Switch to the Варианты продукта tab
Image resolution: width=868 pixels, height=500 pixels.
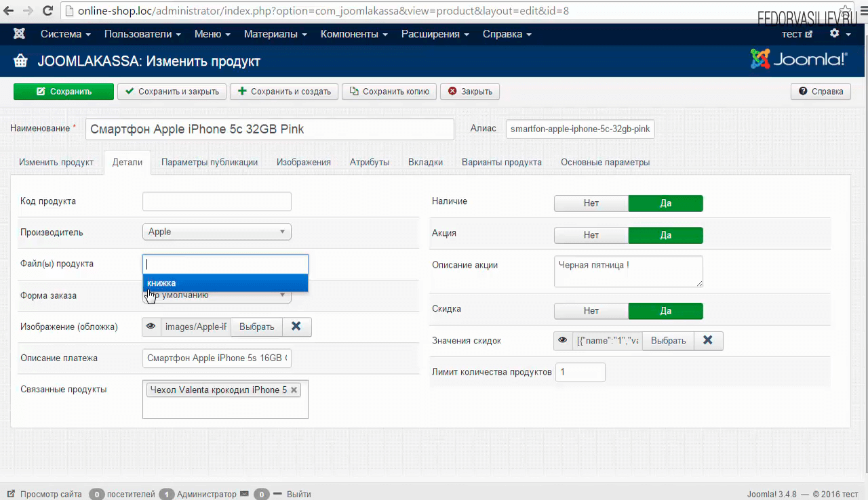pos(502,163)
